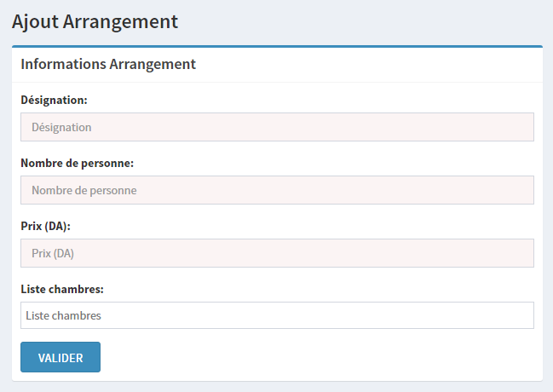553x392 pixels.
Task: Place cursor in the Désignation placeholder box
Action: pyautogui.click(x=277, y=127)
